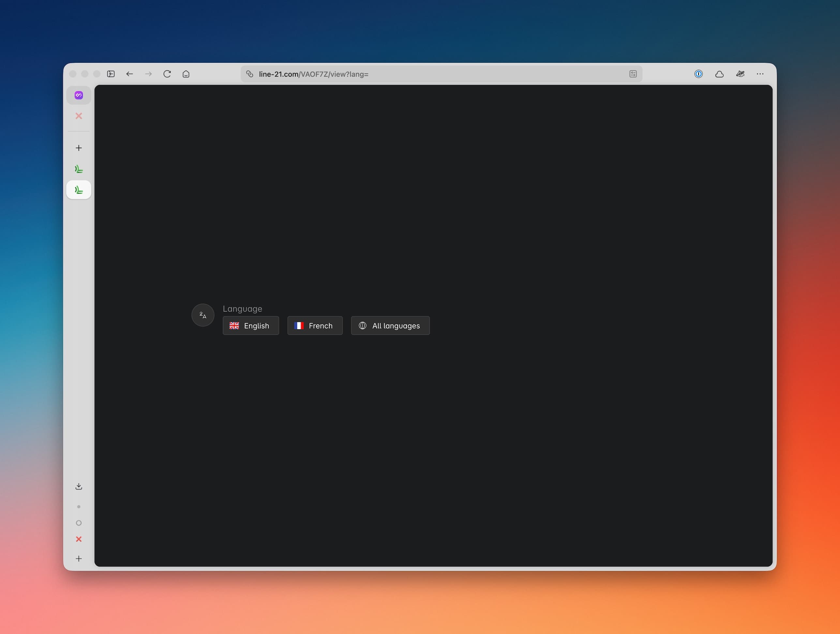Click the translation icon inside the URL bar
Screen dimensions: 840x634
tap(633, 74)
